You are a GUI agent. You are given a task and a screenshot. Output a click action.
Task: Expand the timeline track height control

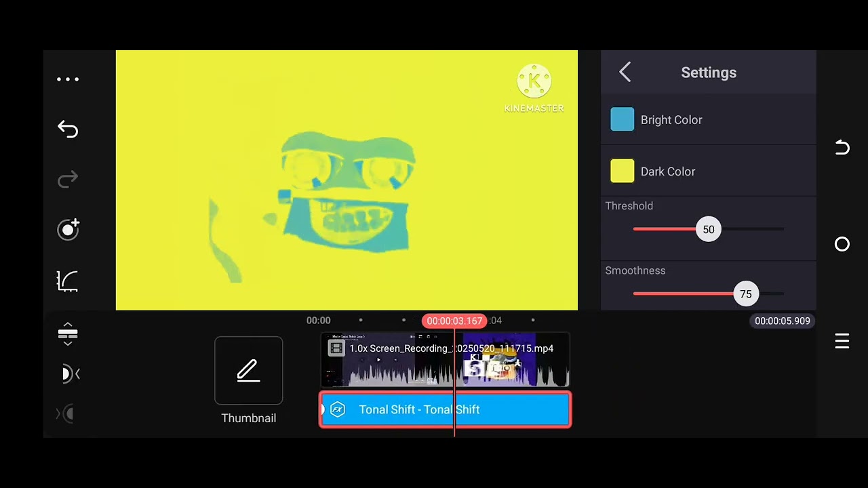click(x=68, y=334)
